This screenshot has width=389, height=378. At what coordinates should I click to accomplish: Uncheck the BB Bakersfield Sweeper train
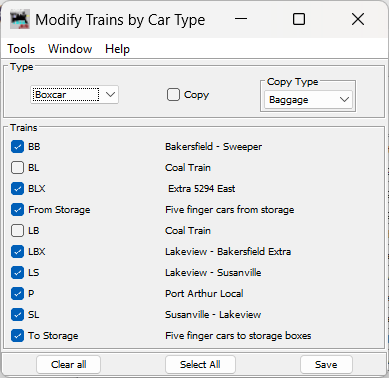[x=17, y=147]
